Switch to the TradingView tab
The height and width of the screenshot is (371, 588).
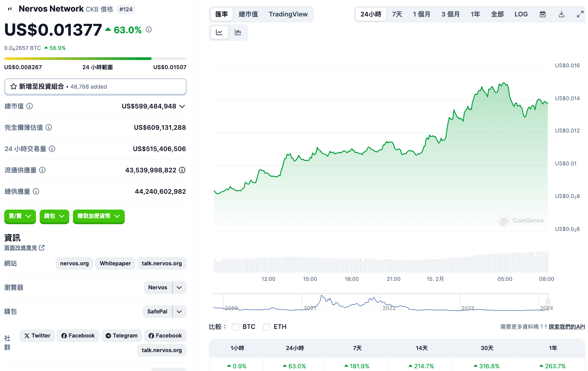point(288,14)
